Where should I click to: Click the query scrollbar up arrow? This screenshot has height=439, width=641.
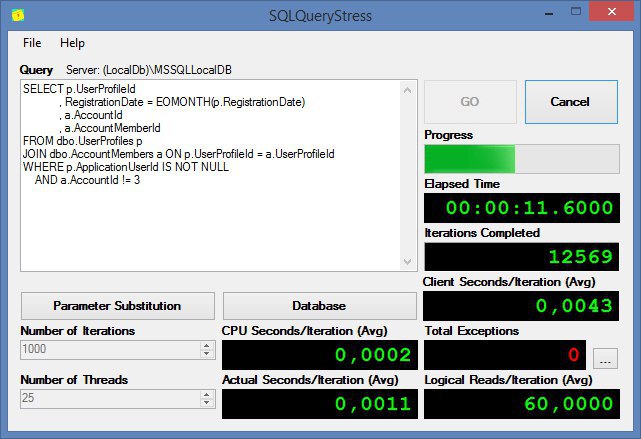[408, 88]
